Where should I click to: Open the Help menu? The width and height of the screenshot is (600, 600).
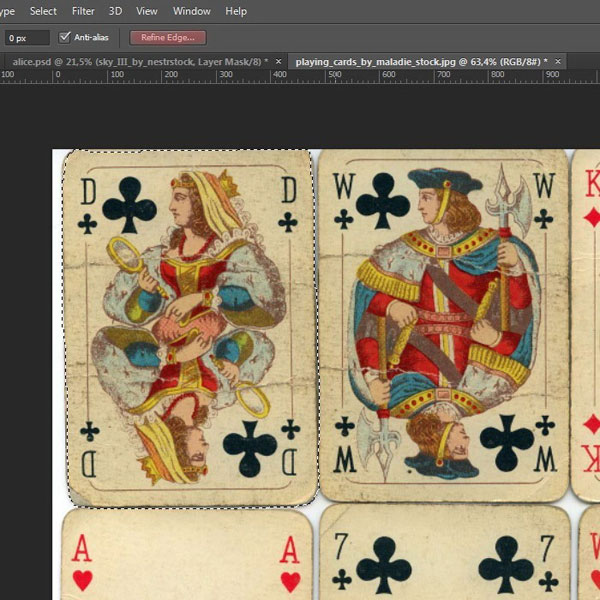coord(236,11)
